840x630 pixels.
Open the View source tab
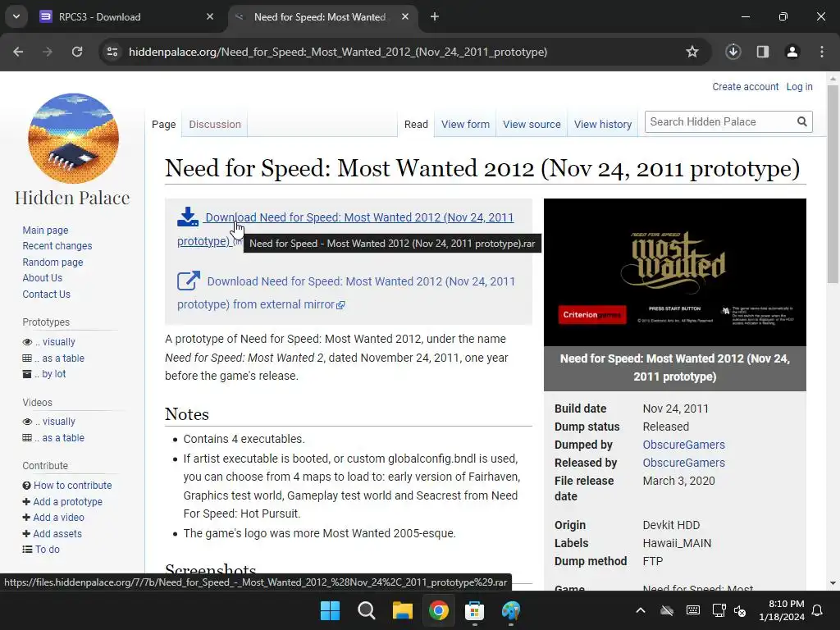(532, 125)
